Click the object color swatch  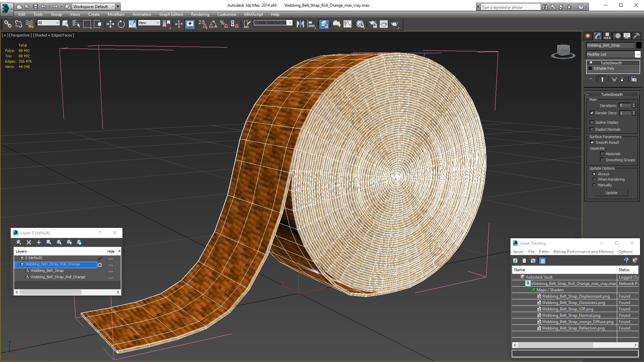[639, 45]
